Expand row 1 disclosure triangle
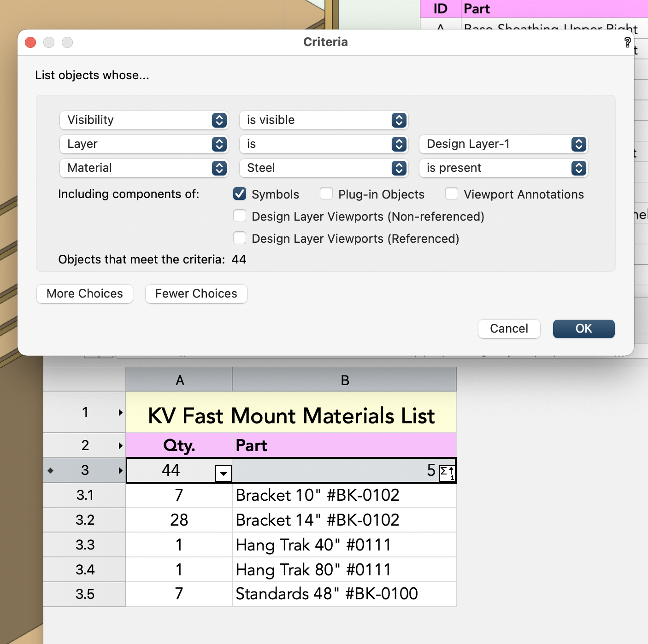Image resolution: width=648 pixels, height=644 pixels. pos(120,412)
